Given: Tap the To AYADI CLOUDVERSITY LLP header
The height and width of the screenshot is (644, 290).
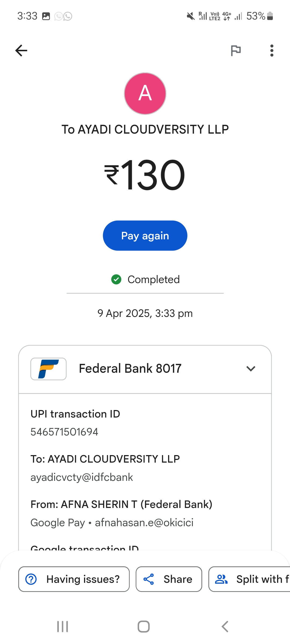Looking at the screenshot, I should [145, 130].
